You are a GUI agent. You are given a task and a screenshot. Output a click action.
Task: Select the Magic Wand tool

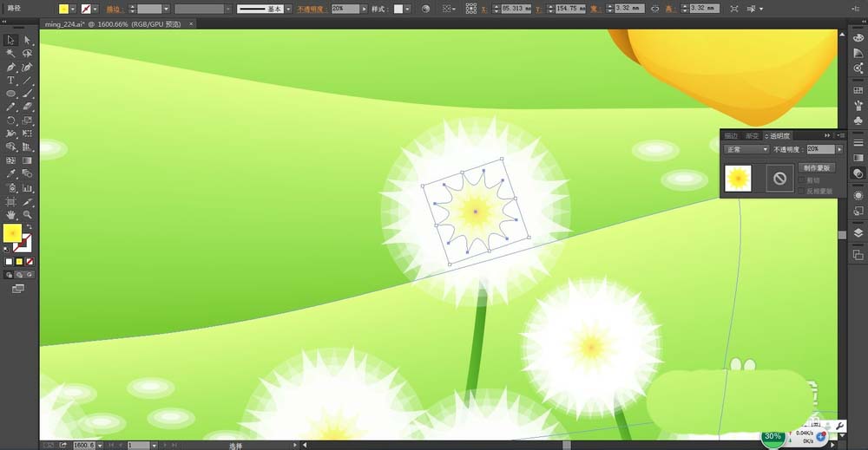(10, 53)
